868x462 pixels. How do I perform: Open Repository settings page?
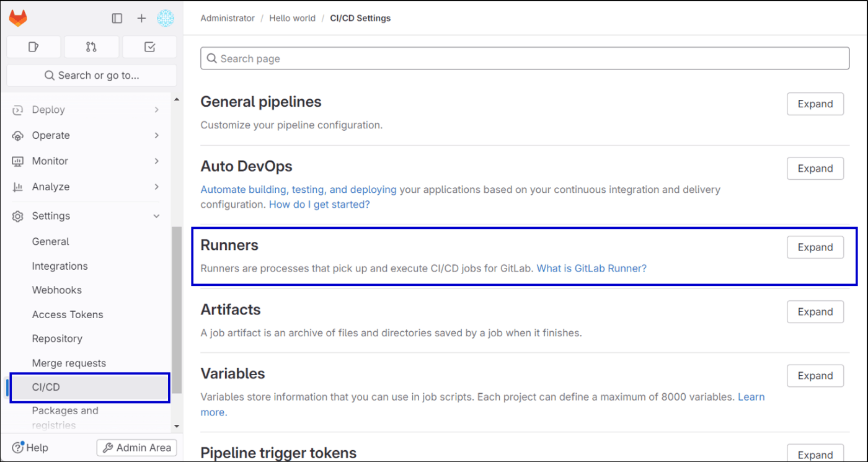[x=57, y=339]
